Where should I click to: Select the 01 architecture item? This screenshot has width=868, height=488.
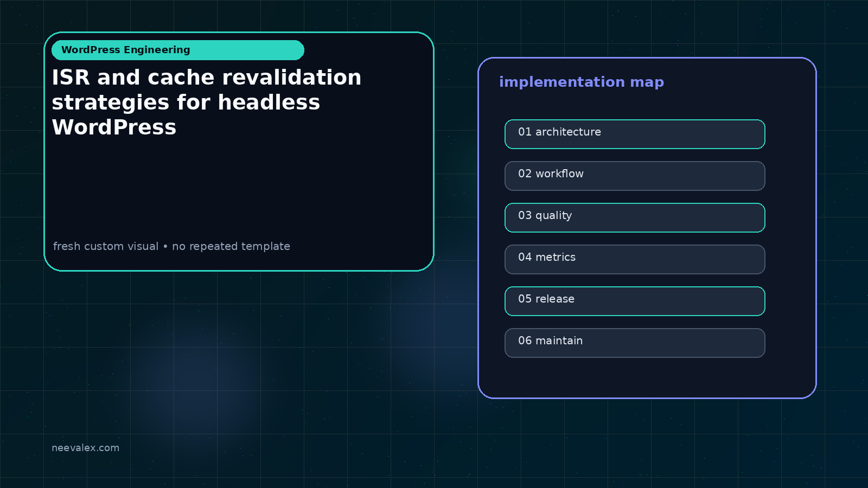coord(635,134)
